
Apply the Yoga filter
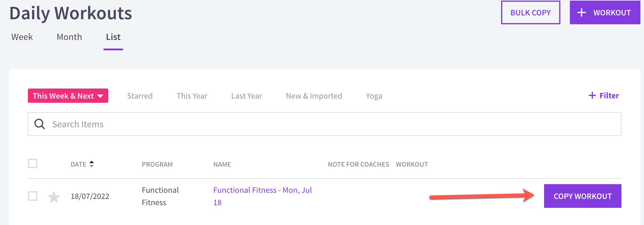(x=374, y=96)
